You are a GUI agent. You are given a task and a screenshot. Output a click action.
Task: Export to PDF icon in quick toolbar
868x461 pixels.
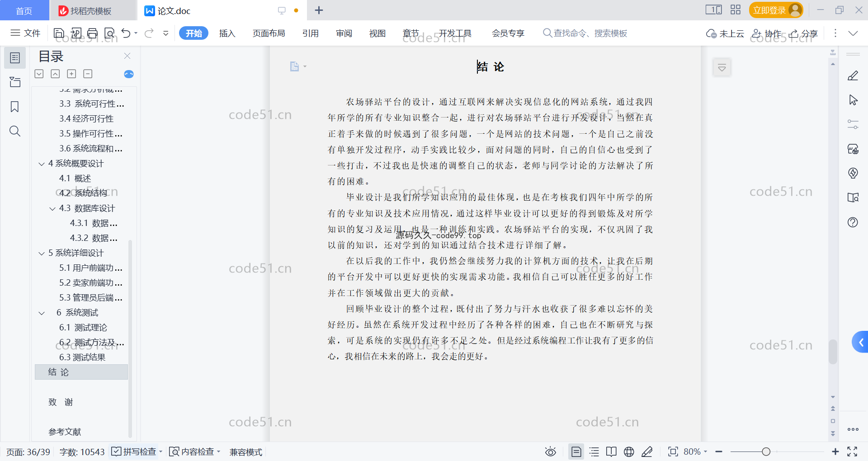(76, 33)
